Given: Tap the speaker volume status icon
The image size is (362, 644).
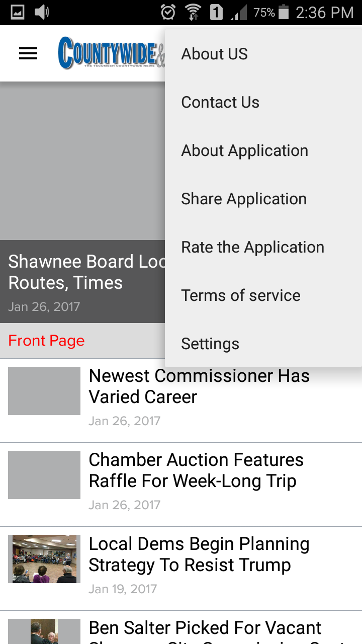Looking at the screenshot, I should 42,12.
